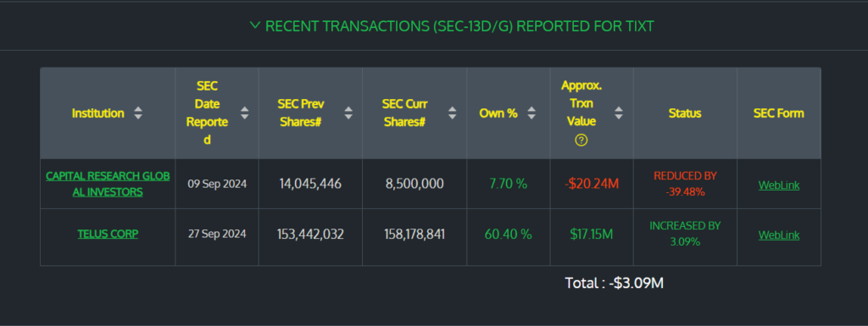Collapse the Recent Transactions section chevron

(254, 25)
